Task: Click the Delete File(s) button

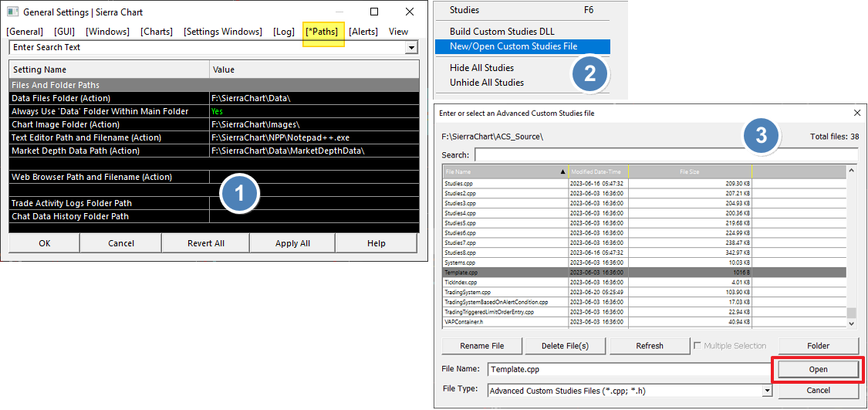Action: (x=566, y=346)
